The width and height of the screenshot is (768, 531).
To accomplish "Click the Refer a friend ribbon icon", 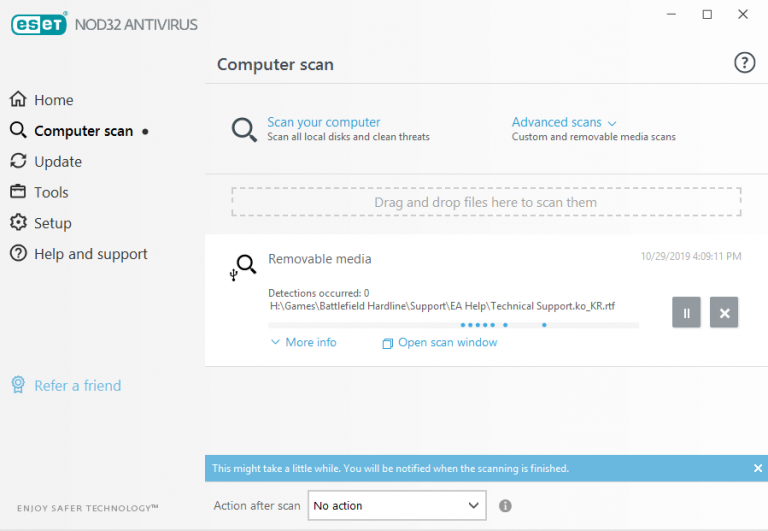I will (17, 385).
